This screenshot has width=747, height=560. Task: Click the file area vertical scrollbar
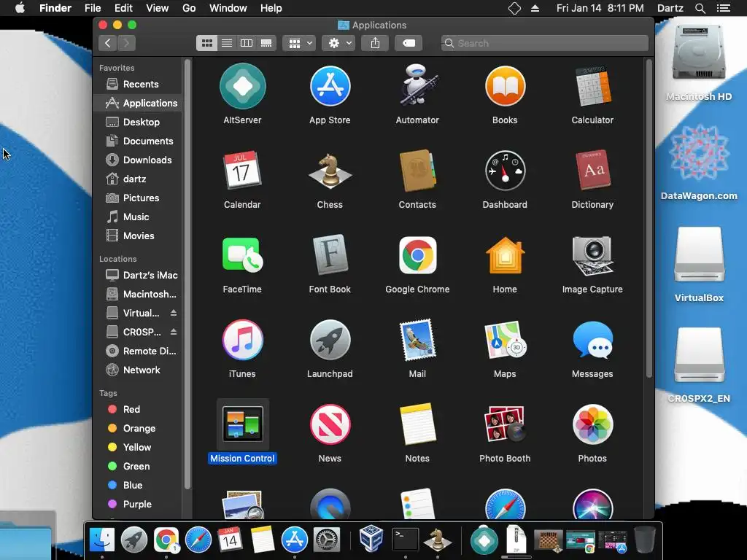[x=649, y=219]
